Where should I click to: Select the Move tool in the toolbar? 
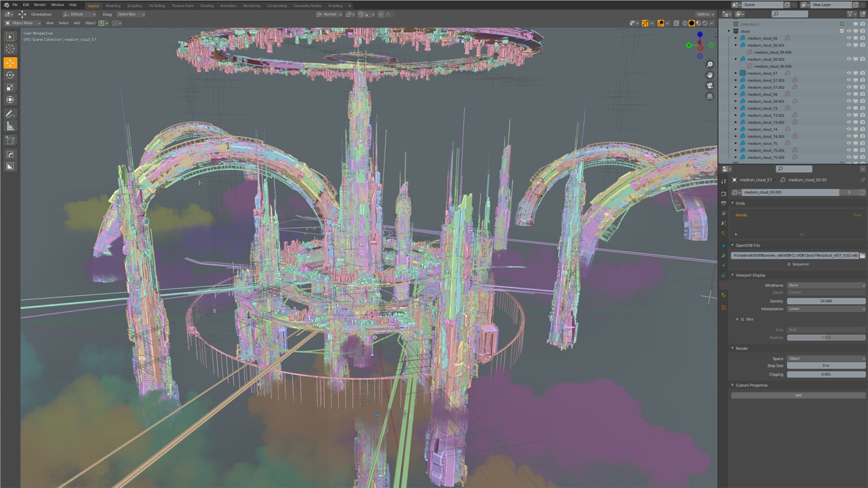(10, 63)
